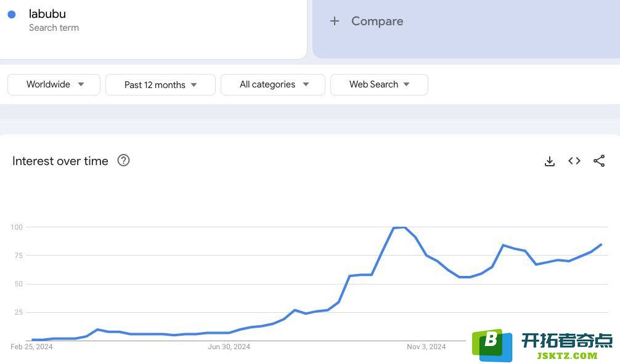Click the Nov 3, 2024 axis label
Viewport: 620px width, 364px height.
click(426, 347)
